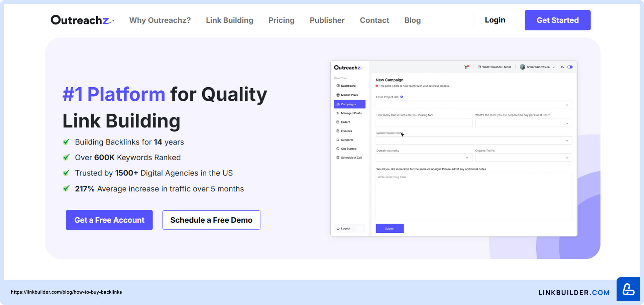Open Invoices via its document icon
Image resolution: width=644 pixels, height=305 pixels.
(x=338, y=131)
